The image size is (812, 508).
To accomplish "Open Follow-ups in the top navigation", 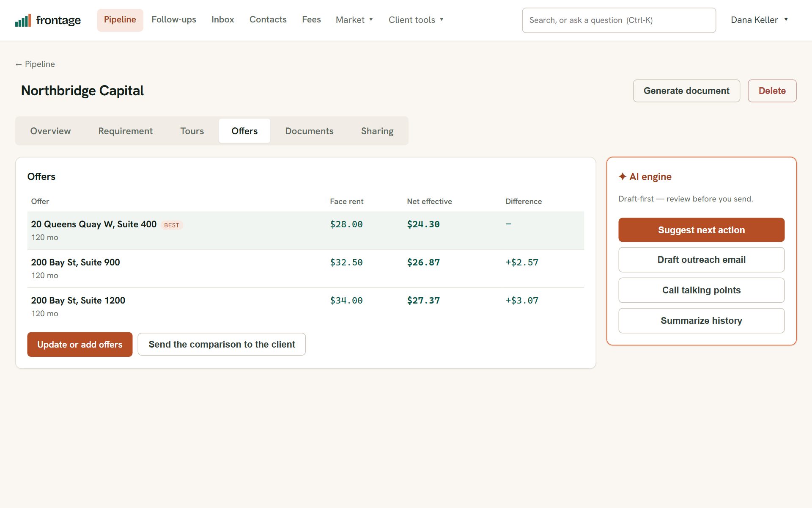I will click(174, 19).
